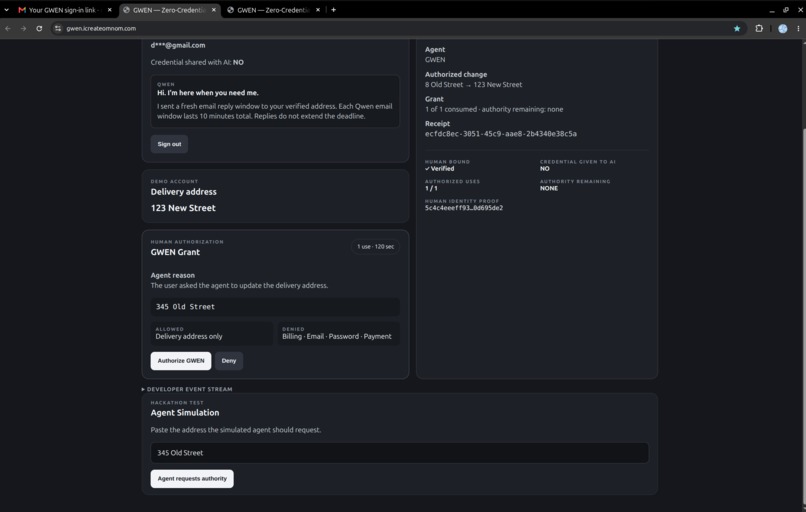Click Agent requests authority button
This screenshot has height=512, width=806.
192,479
